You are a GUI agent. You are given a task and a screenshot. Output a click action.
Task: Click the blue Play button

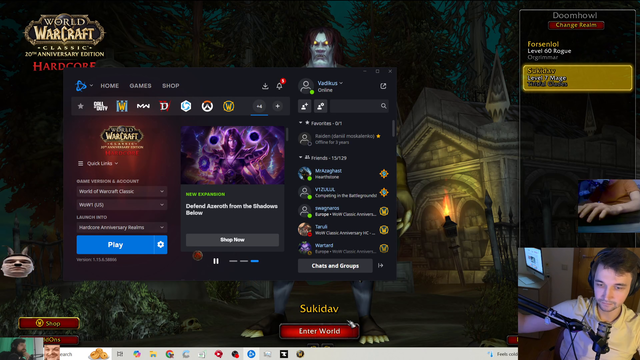(x=116, y=244)
